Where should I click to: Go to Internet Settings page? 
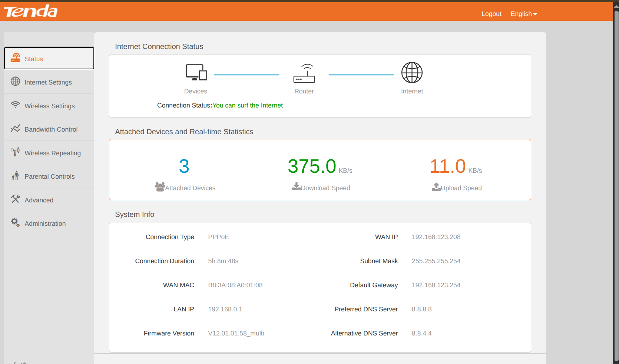(49, 82)
